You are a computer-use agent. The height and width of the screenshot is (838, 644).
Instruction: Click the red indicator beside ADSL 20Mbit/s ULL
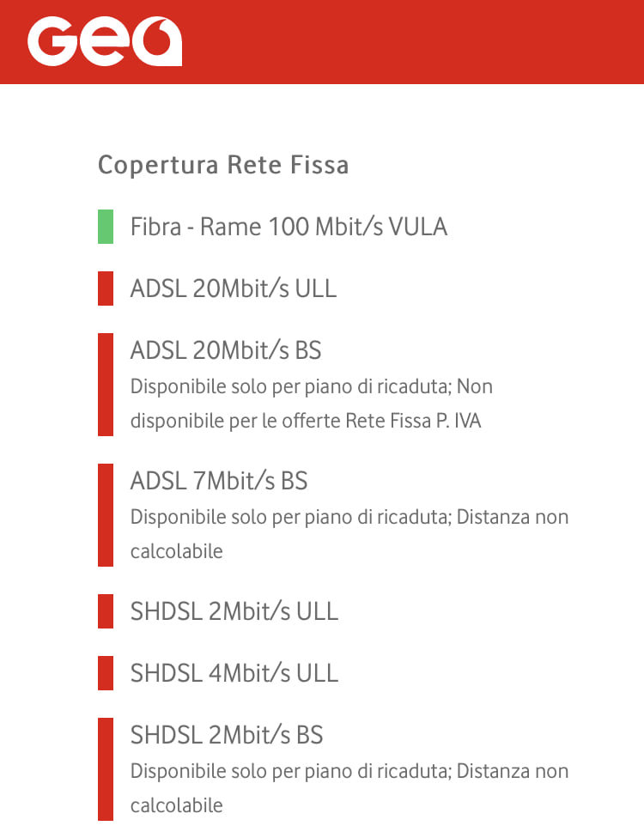tap(106, 288)
